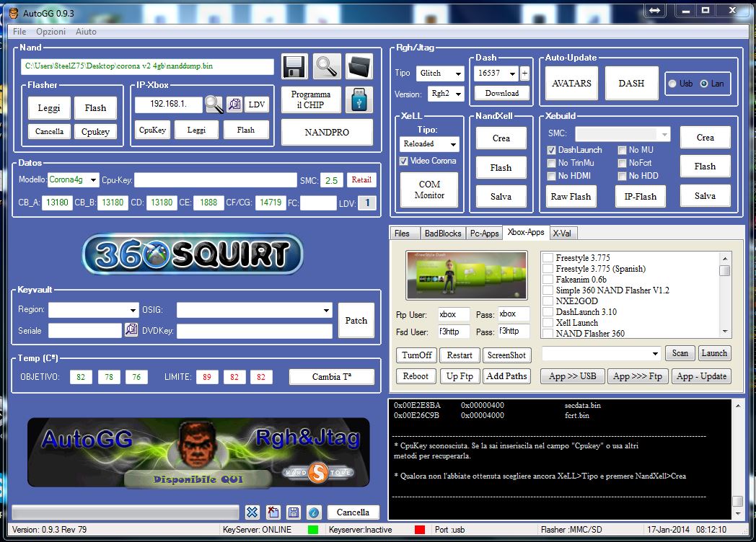Uncheck the DashLaunch checkbox
The height and width of the screenshot is (542, 756).
point(552,150)
